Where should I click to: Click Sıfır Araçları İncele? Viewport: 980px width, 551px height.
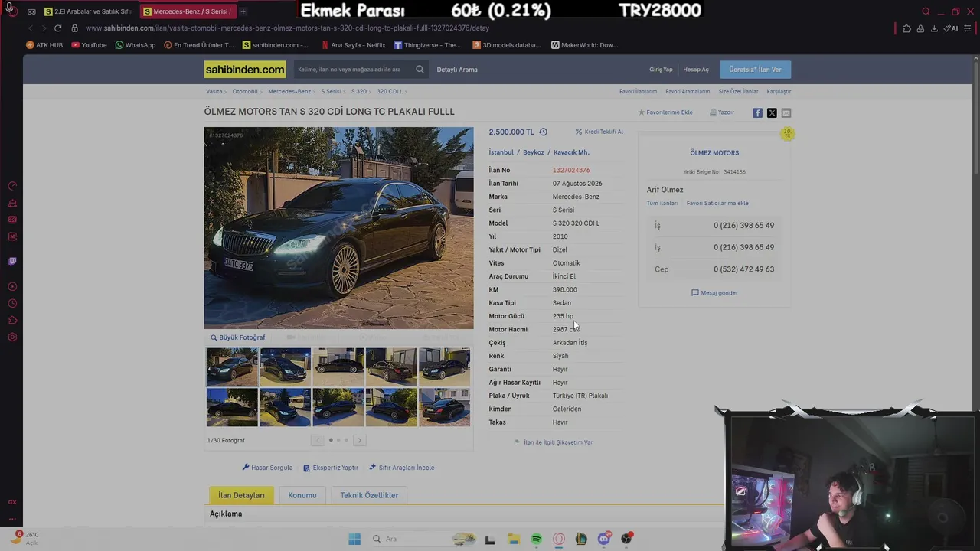click(401, 468)
